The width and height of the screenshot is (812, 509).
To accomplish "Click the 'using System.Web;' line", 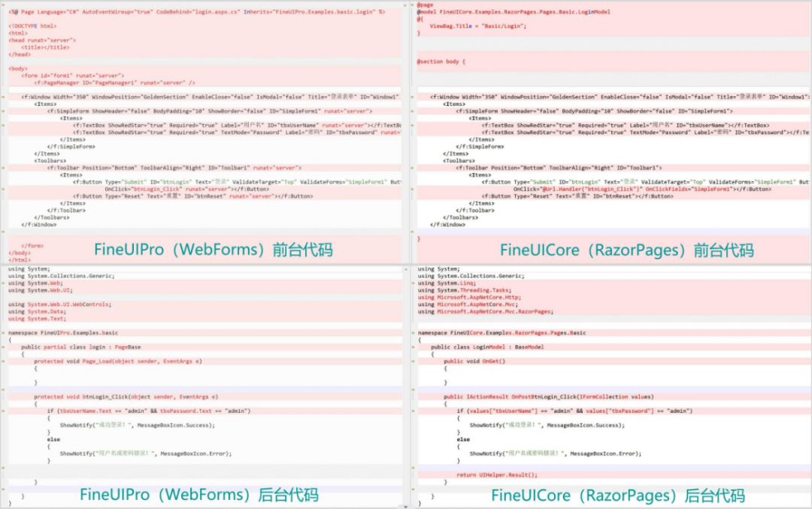I will click(x=36, y=283).
